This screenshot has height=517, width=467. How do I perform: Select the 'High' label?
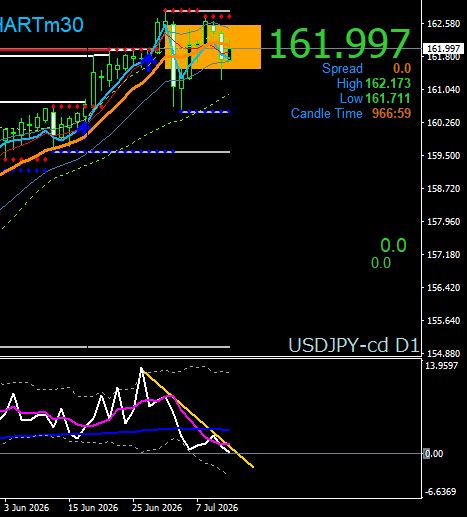(x=349, y=83)
